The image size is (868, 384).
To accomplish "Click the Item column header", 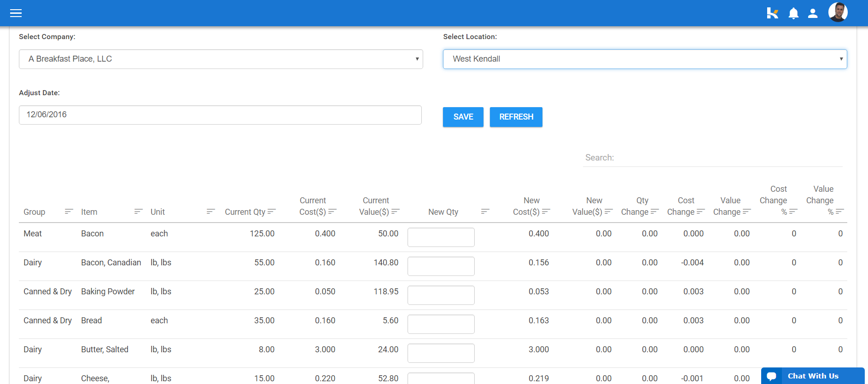I will pos(89,212).
